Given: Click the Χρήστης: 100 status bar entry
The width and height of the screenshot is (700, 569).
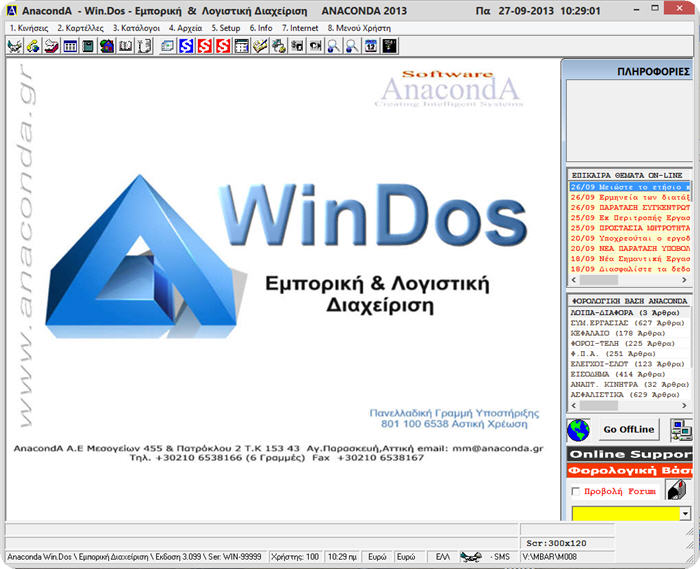Looking at the screenshot, I should tap(295, 557).
